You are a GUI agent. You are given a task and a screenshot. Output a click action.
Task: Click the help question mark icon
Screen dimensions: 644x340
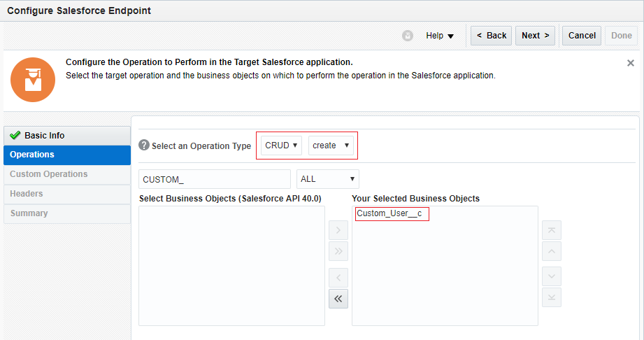coord(144,146)
